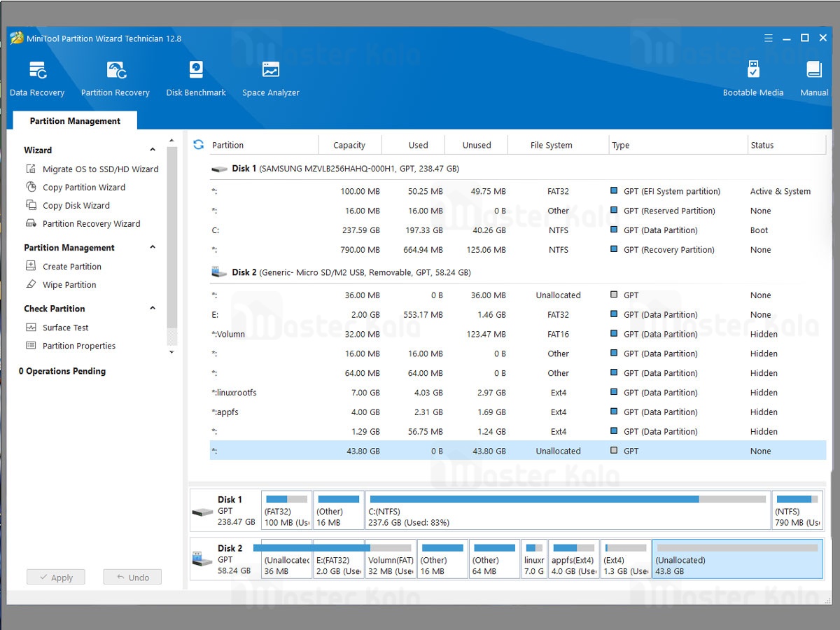Select the C: NTFS partition row
Viewport: 840px width, 630px height.
pos(518,230)
